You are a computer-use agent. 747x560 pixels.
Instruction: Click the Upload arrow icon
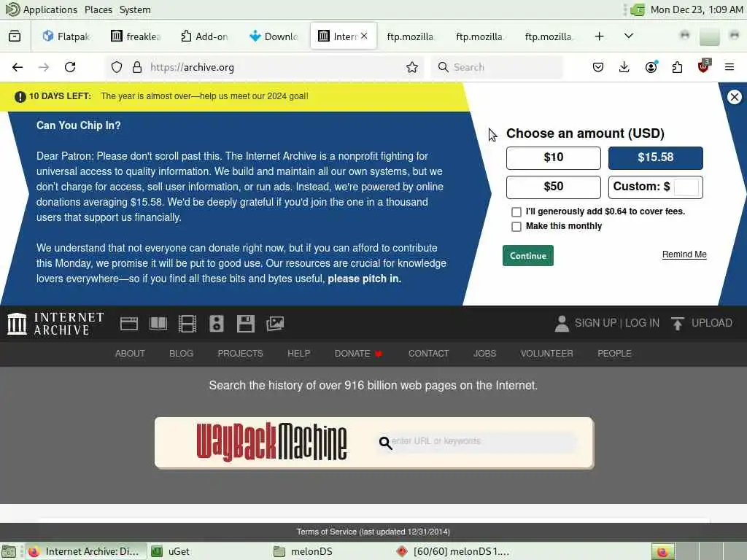point(677,323)
